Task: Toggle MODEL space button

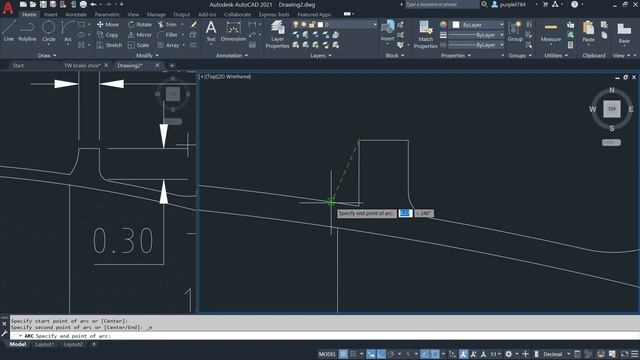Action: pyautogui.click(x=327, y=354)
